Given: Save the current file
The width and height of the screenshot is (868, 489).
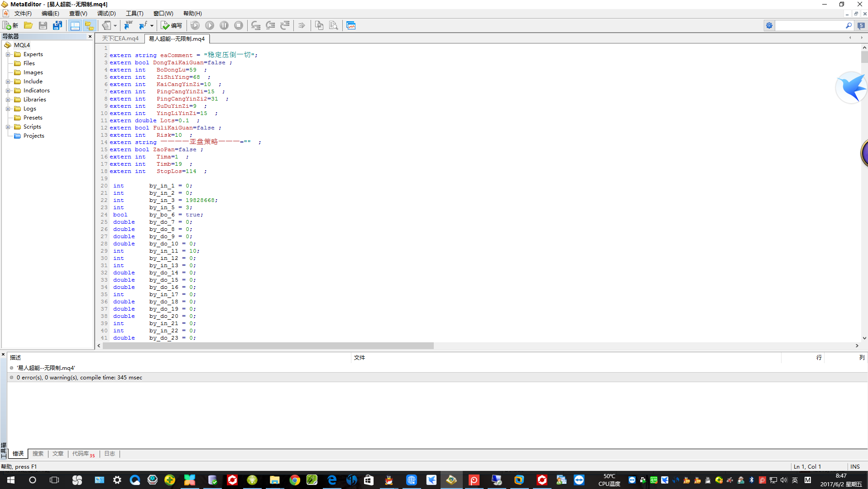Looking at the screenshot, I should coord(43,25).
